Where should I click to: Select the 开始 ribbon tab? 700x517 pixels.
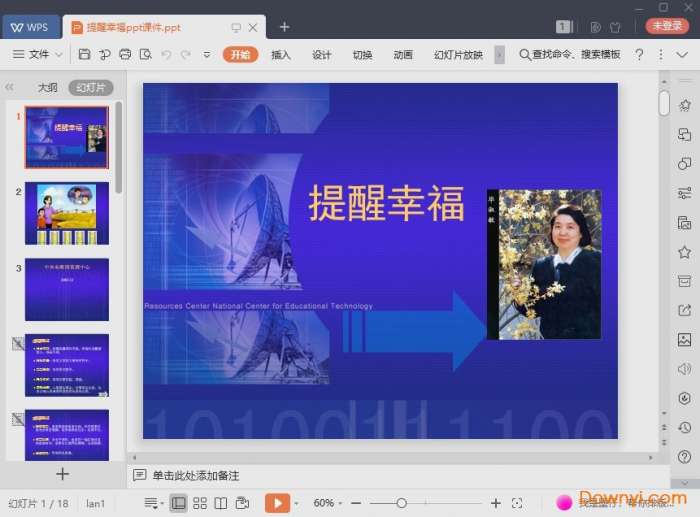240,54
